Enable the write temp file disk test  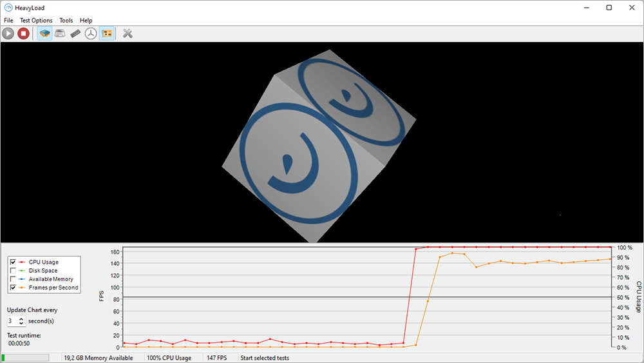point(60,34)
